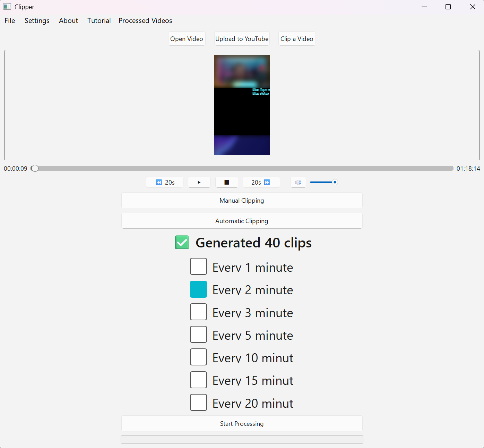Enable clipping Every 1 minute
Viewport: 484px width, 448px height.
[198, 266]
